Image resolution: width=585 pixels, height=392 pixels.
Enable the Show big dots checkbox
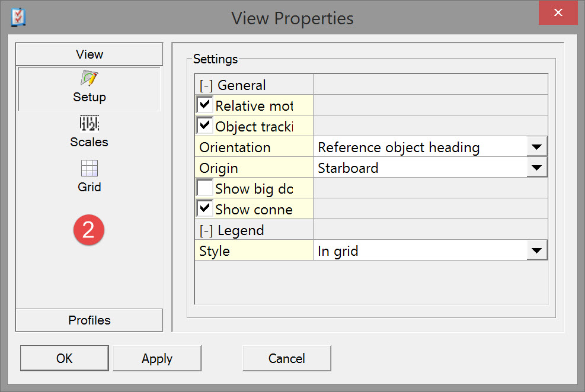[205, 188]
